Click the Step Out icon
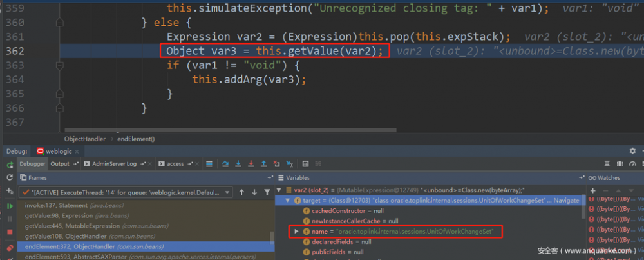This screenshot has width=644, height=260. pos(263,164)
